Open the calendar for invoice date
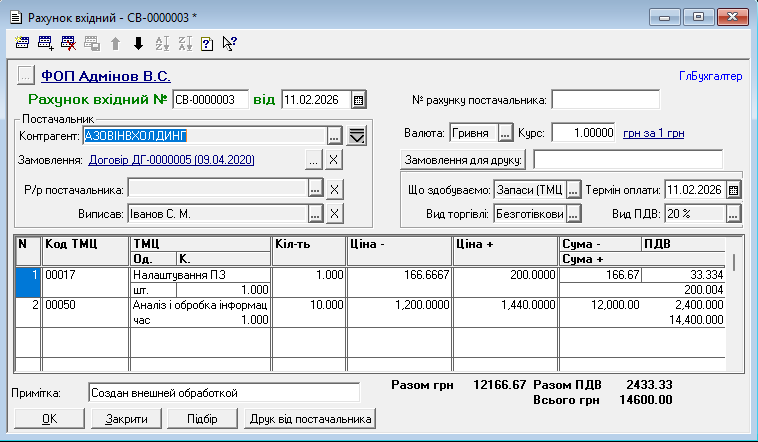This screenshot has height=442, width=758. pos(359,100)
